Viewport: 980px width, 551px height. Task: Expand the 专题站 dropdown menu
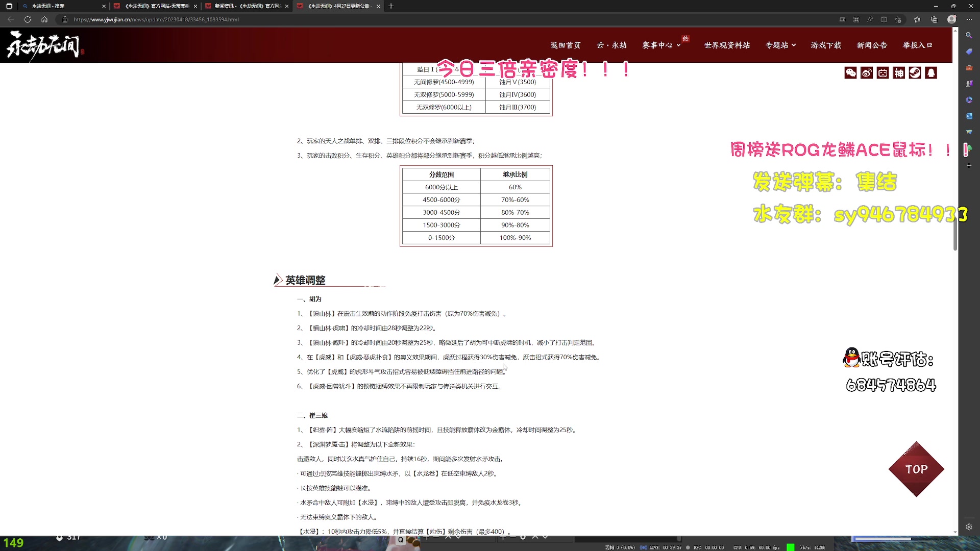[x=780, y=45]
